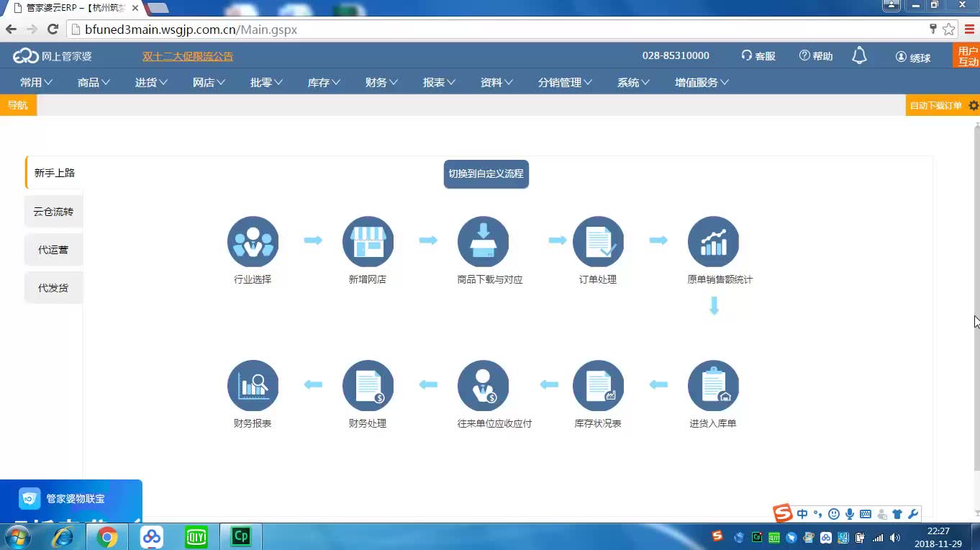Expand the 库存 menu

324,83
